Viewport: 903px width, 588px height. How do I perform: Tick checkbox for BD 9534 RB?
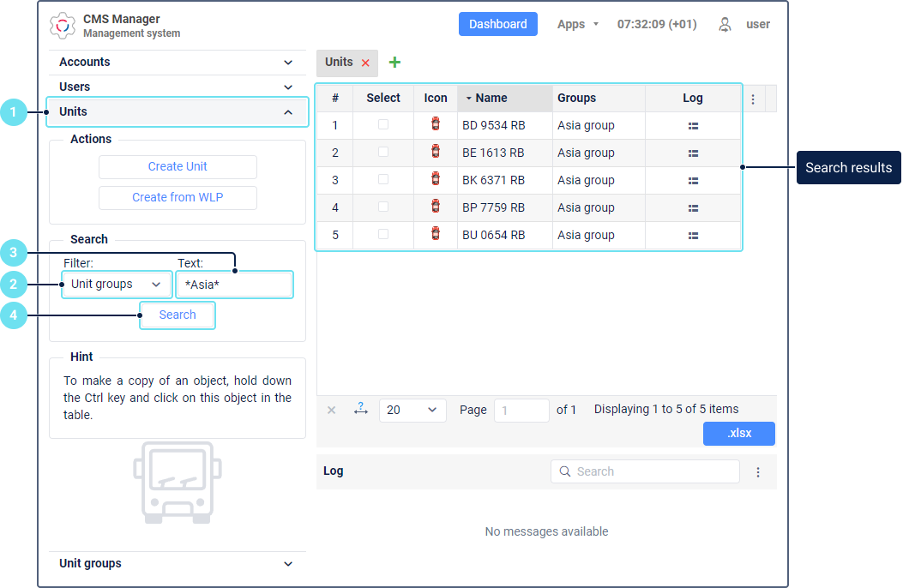383,125
